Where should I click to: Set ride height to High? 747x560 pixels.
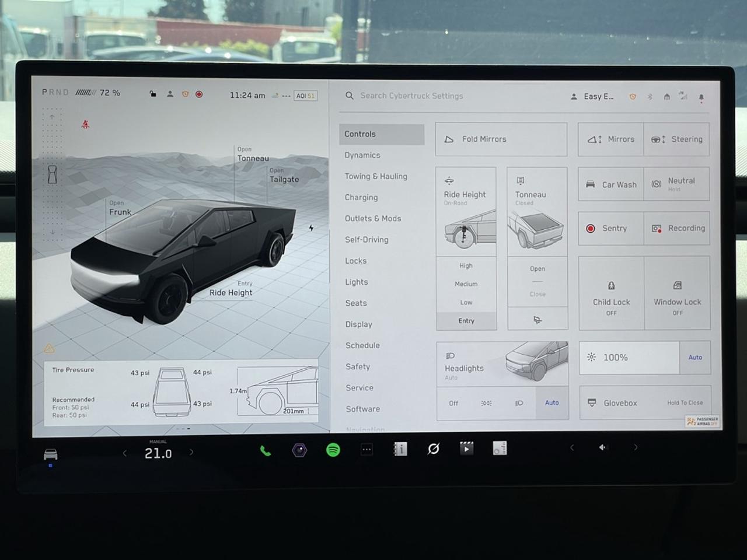[466, 266]
